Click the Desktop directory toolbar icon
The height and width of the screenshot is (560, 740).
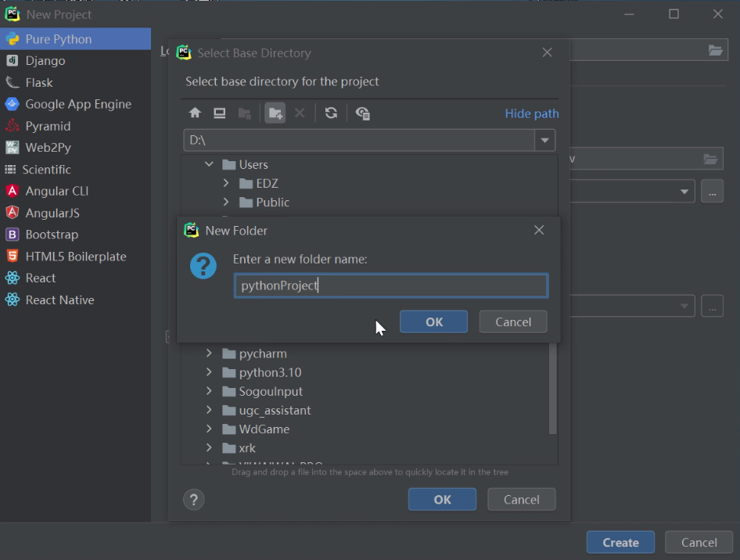tap(220, 113)
